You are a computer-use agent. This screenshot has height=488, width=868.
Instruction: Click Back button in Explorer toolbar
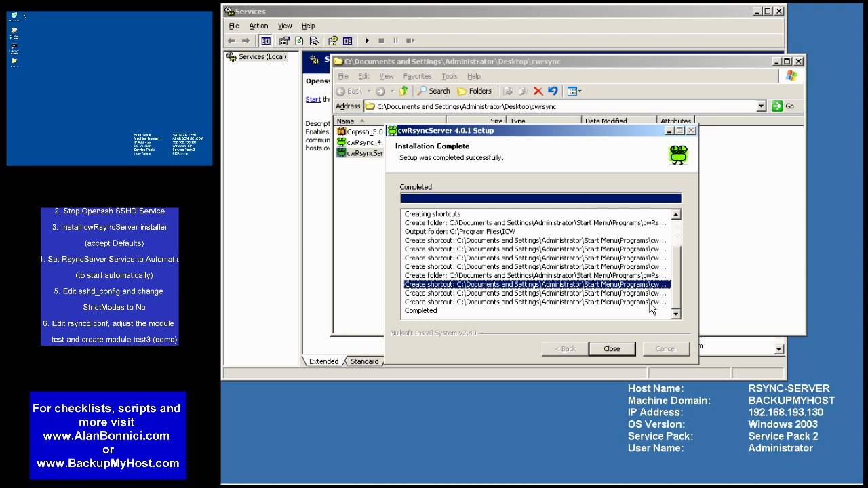coord(349,91)
